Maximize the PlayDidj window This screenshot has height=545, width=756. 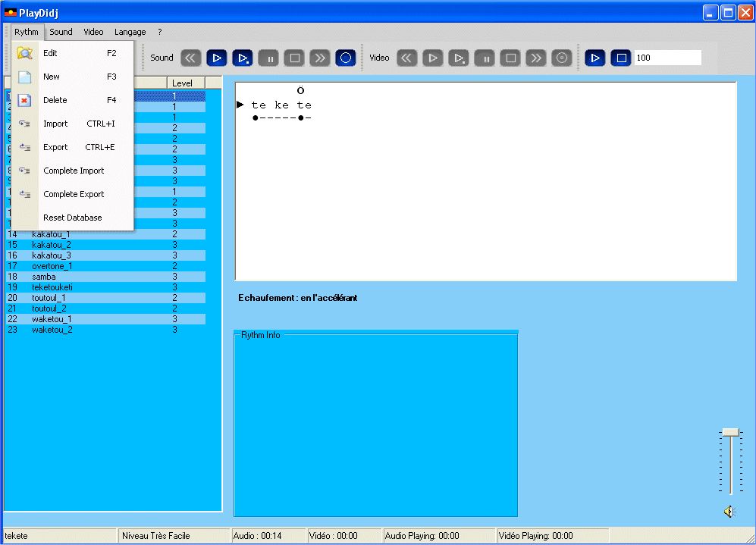coord(728,13)
